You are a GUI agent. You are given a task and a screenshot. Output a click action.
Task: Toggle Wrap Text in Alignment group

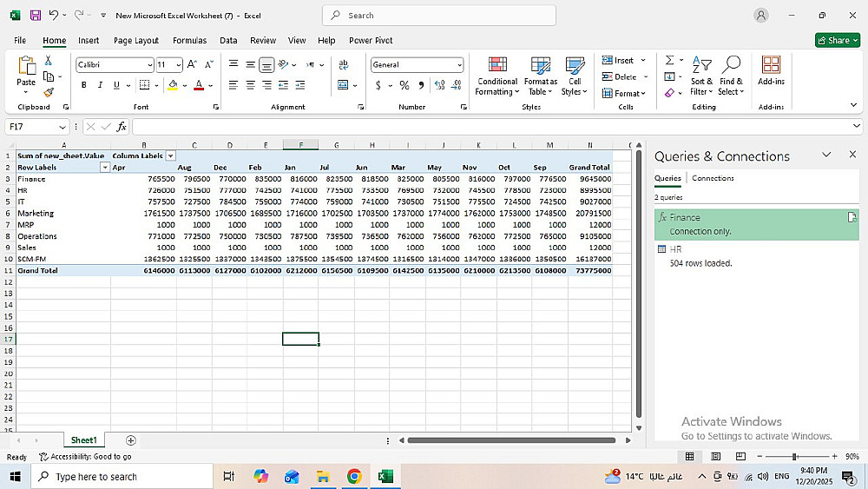344,65
